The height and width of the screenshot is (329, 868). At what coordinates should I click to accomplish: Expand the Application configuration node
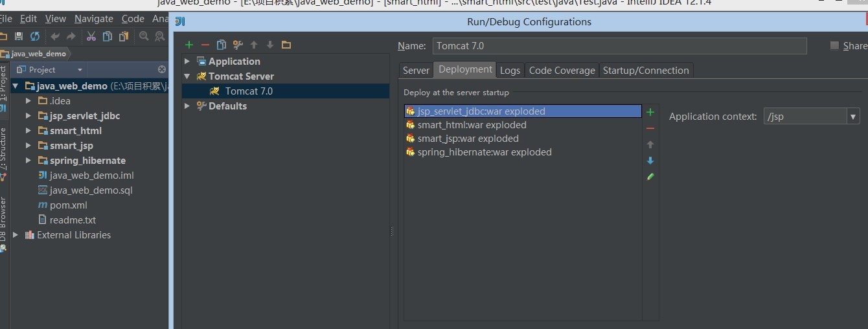(x=187, y=62)
